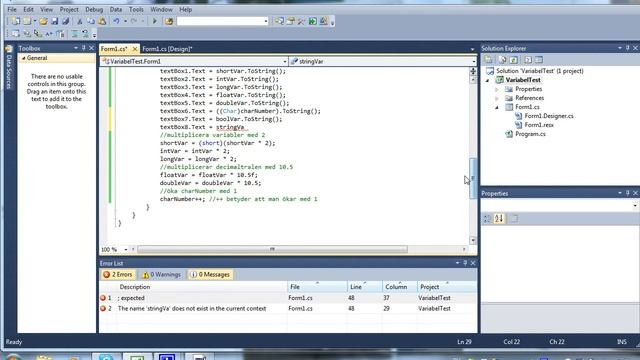Viewport: 640px width, 360px height.
Task: Click View Designer icon in Solution Explorer
Action: point(539,60)
